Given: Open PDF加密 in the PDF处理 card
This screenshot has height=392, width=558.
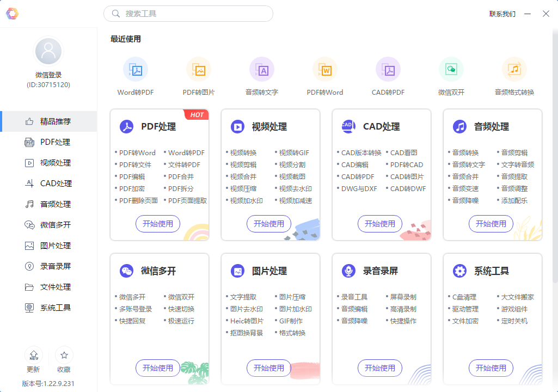Looking at the screenshot, I should [x=132, y=189].
